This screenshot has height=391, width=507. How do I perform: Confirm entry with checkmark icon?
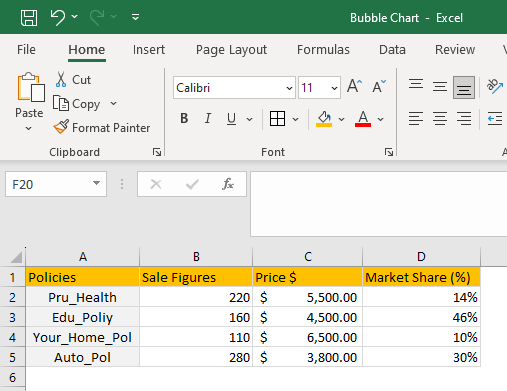pos(192,184)
